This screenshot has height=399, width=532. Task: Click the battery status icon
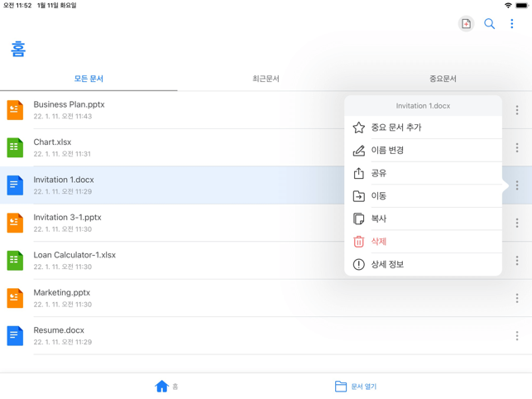tap(522, 6)
